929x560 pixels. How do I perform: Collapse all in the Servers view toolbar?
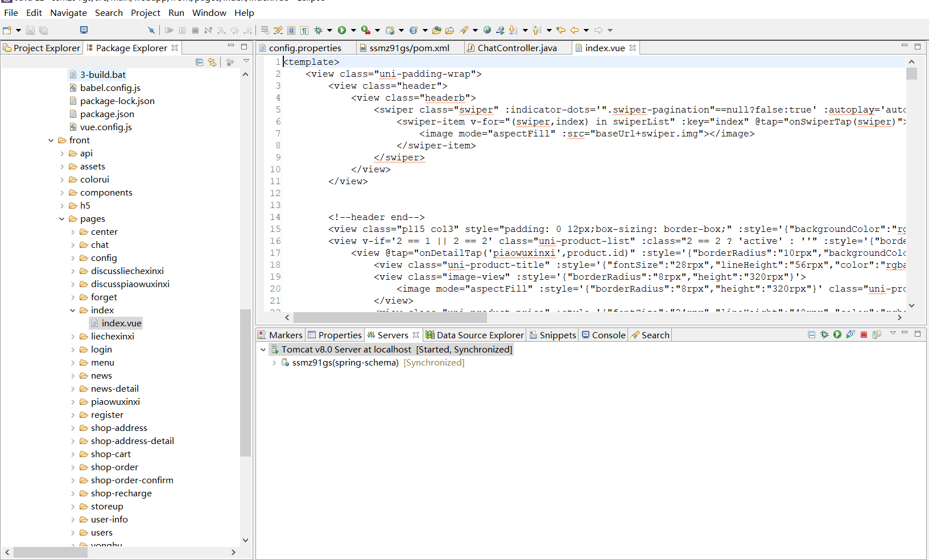point(811,334)
